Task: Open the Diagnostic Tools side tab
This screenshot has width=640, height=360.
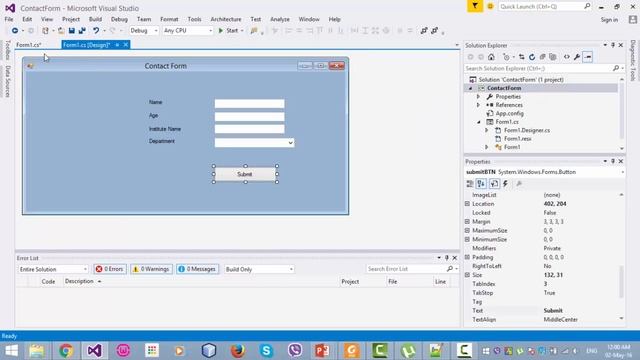Action: pos(633,60)
